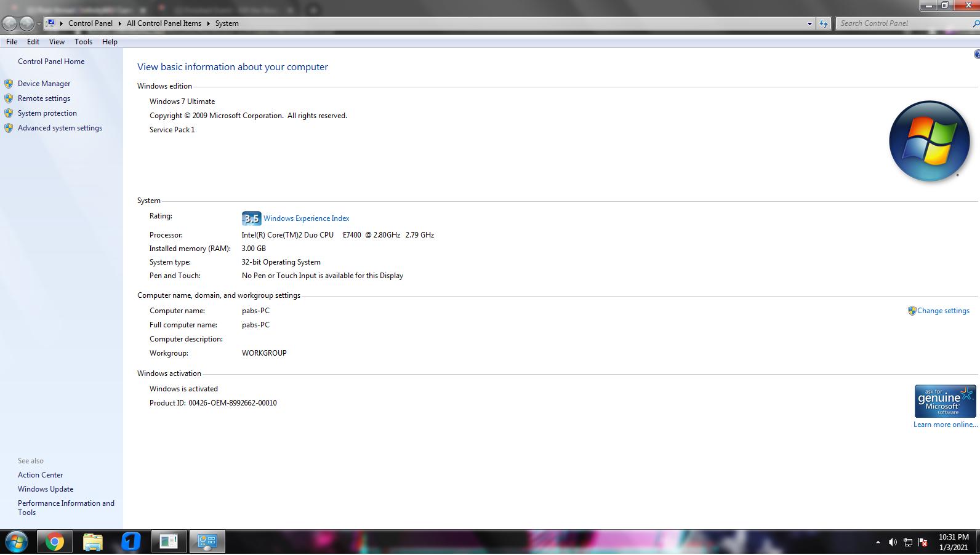
Task: Click the Action Center flag tray icon
Action: coord(923,542)
